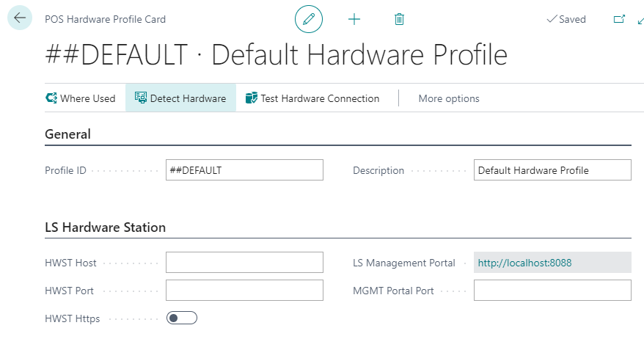The height and width of the screenshot is (339, 644).
Task: Click the pencil edit icon
Action: pyautogui.click(x=309, y=19)
